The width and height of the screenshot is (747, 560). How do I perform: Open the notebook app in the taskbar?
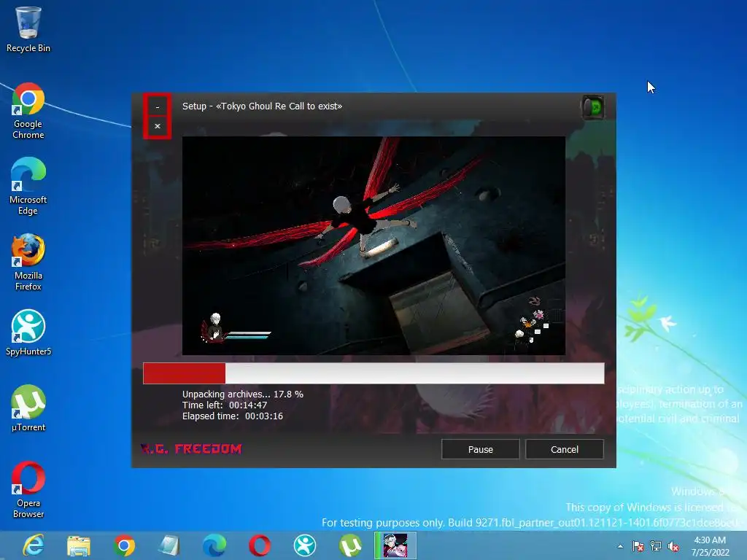[x=169, y=545]
